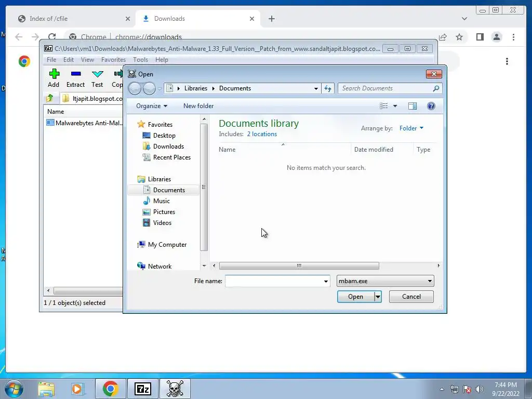Select Pictures library

click(x=164, y=212)
